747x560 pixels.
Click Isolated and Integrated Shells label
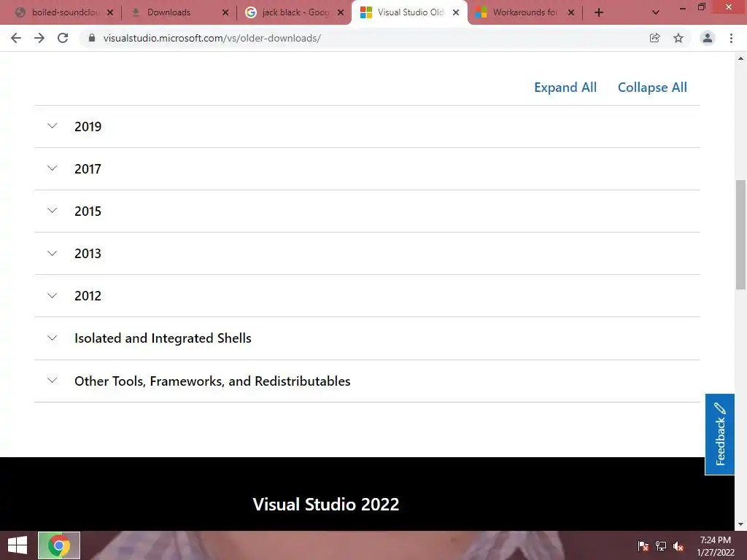(163, 338)
